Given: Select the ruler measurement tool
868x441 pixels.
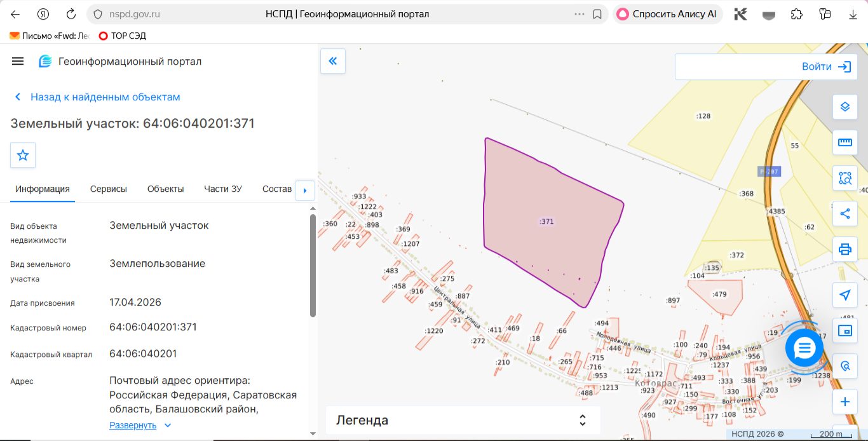Looking at the screenshot, I should pyautogui.click(x=844, y=142).
